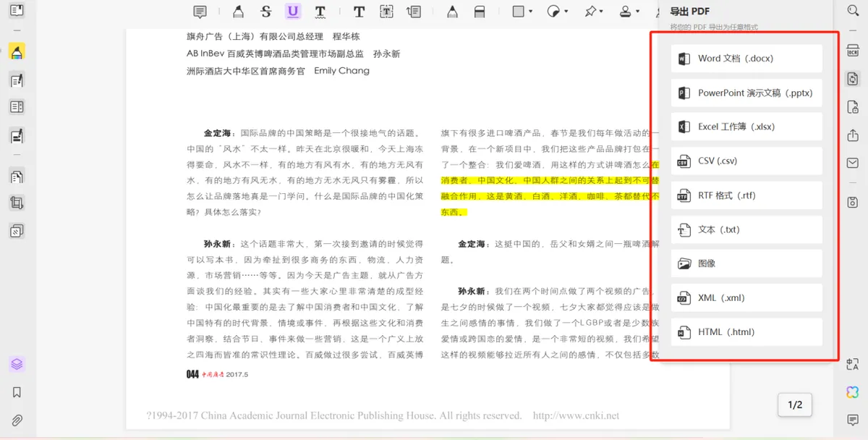
Task: Select the highlighter tool in top toolbar
Action: coord(238,12)
